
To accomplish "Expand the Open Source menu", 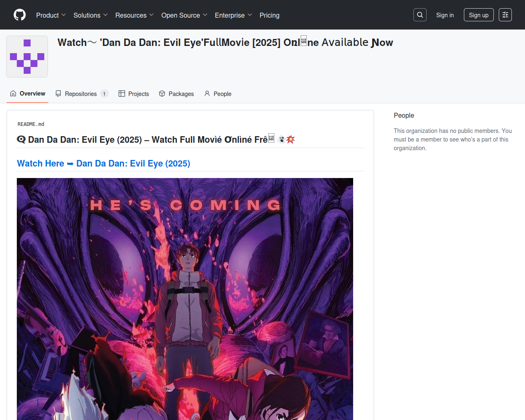I will tap(184, 15).
